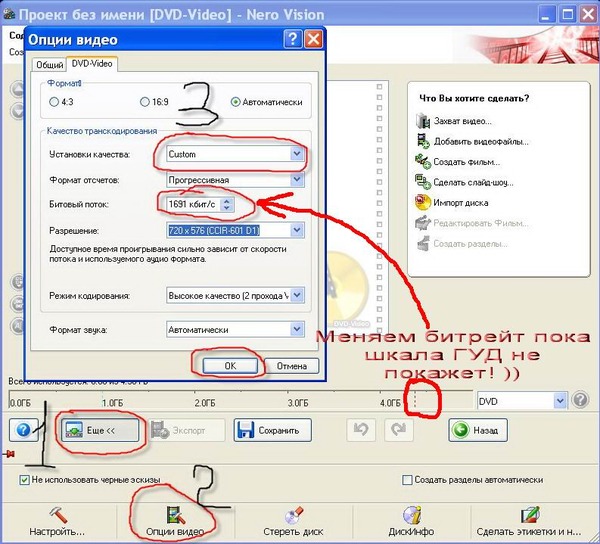Click the redo arrow icon
The width and height of the screenshot is (600, 544).
click(x=398, y=430)
